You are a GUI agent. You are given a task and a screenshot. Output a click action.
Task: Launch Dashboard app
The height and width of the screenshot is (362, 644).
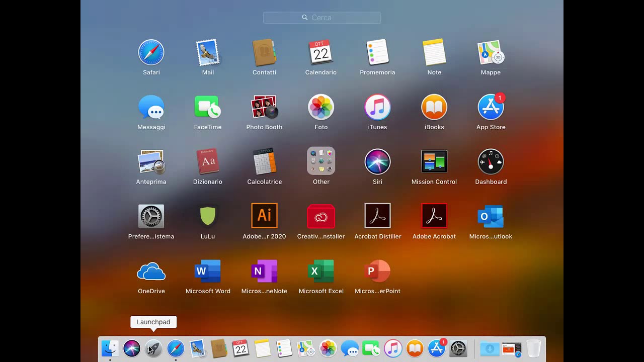[491, 162]
